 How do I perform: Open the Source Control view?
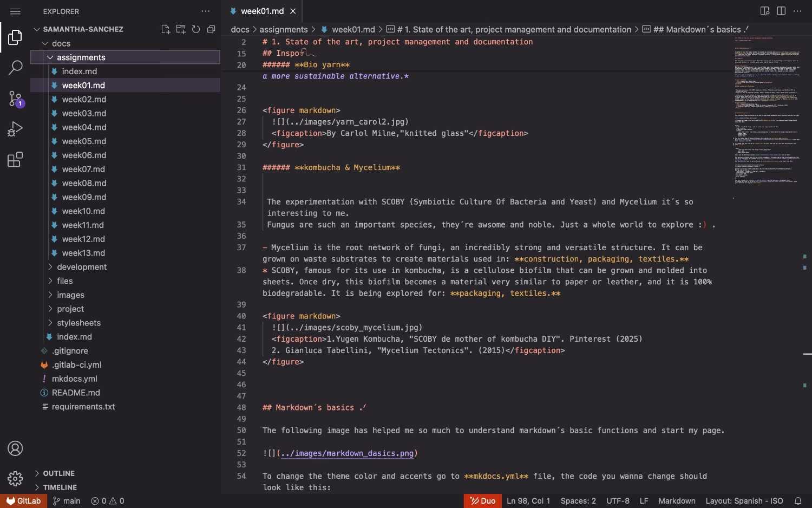pos(15,99)
